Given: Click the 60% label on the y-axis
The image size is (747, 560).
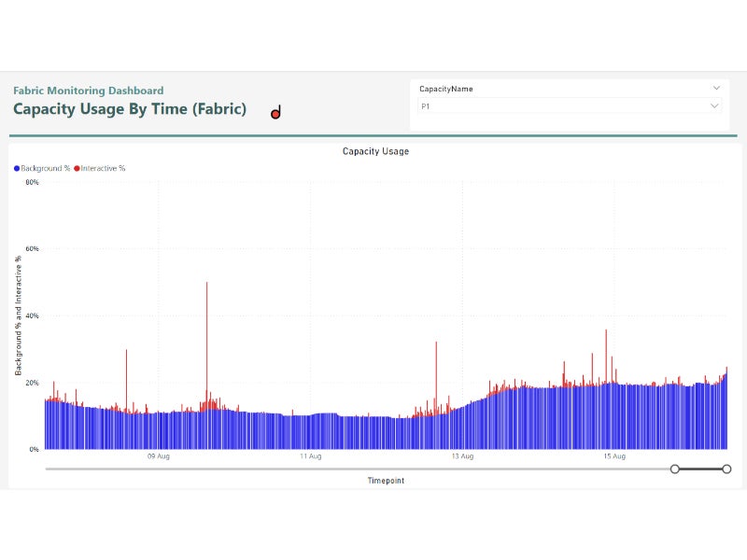Looking at the screenshot, I should click(32, 249).
